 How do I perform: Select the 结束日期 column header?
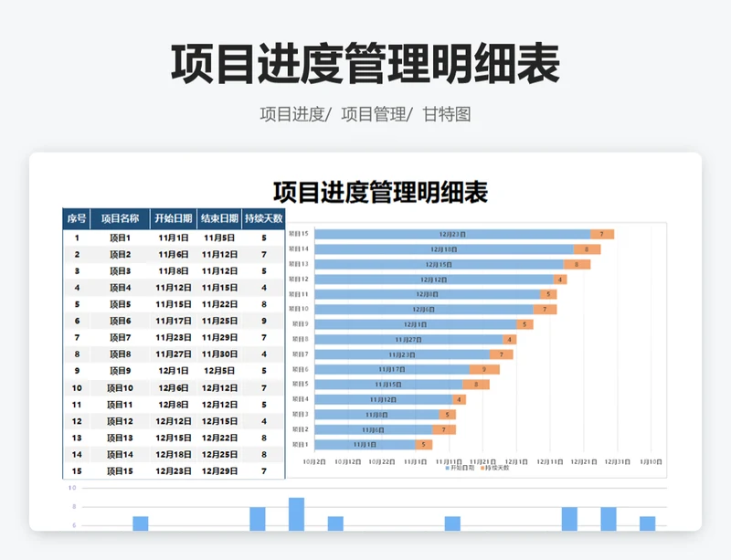point(219,218)
